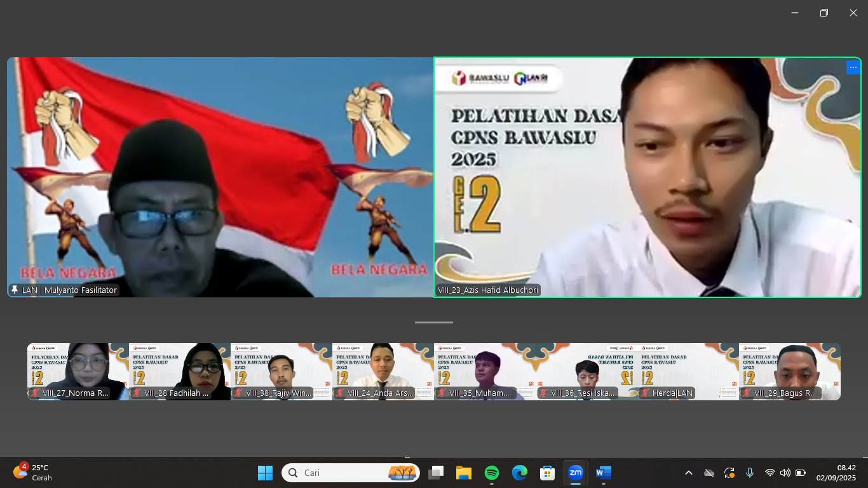Launch Microsoft Edge from the taskbar
The width and height of the screenshot is (868, 488).
point(519,473)
